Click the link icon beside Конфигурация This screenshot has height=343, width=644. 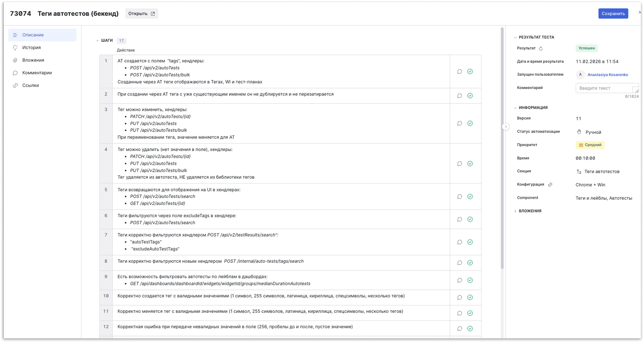[x=550, y=185]
